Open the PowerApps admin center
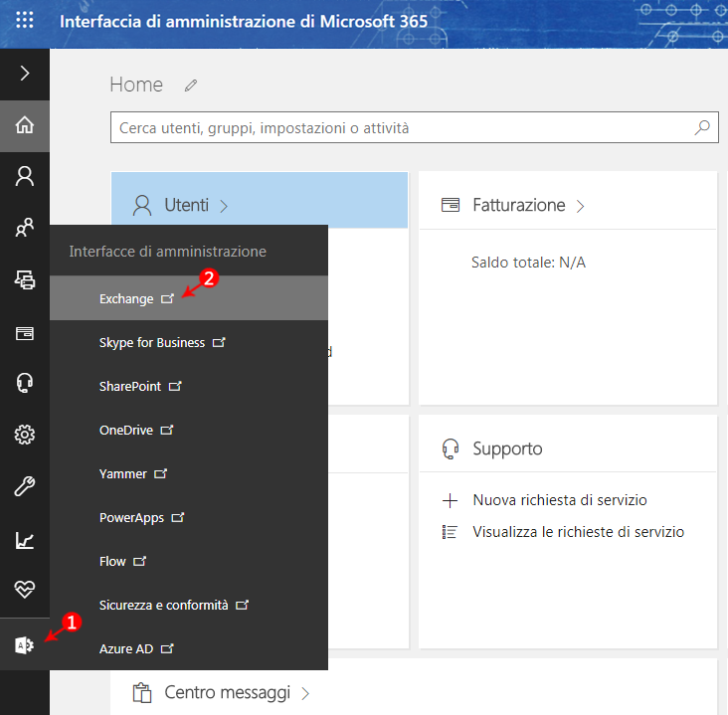The image size is (728, 715). pos(189,517)
